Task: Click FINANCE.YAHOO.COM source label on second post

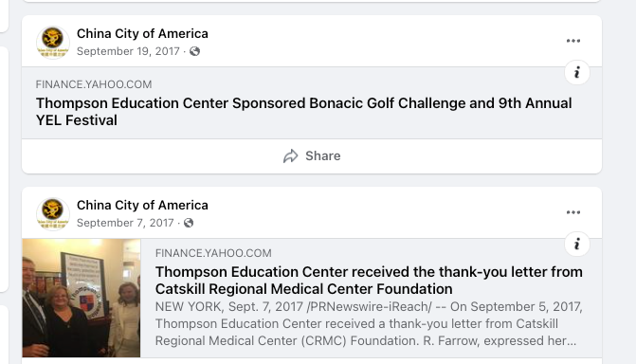Action: [x=213, y=253]
